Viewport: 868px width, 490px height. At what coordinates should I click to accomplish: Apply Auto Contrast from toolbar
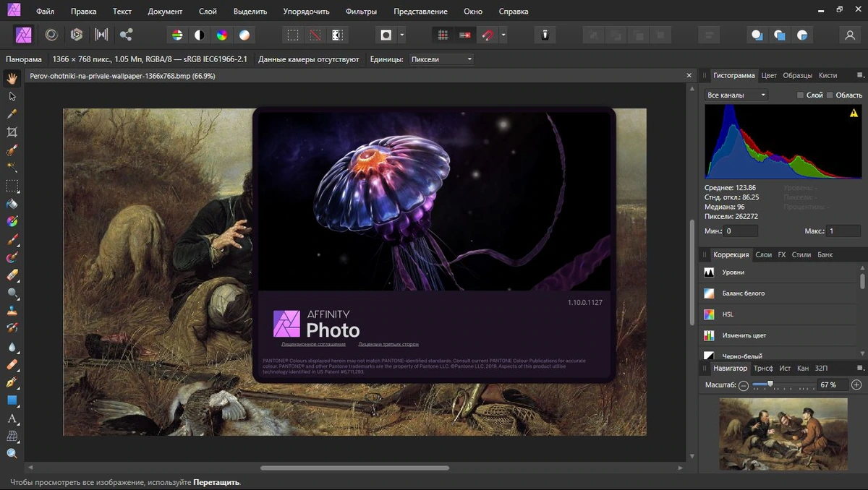199,35
